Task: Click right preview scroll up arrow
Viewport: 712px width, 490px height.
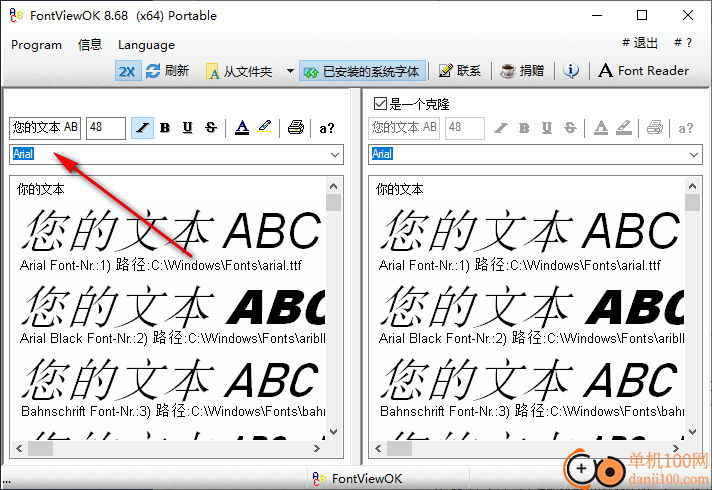Action: [x=692, y=186]
